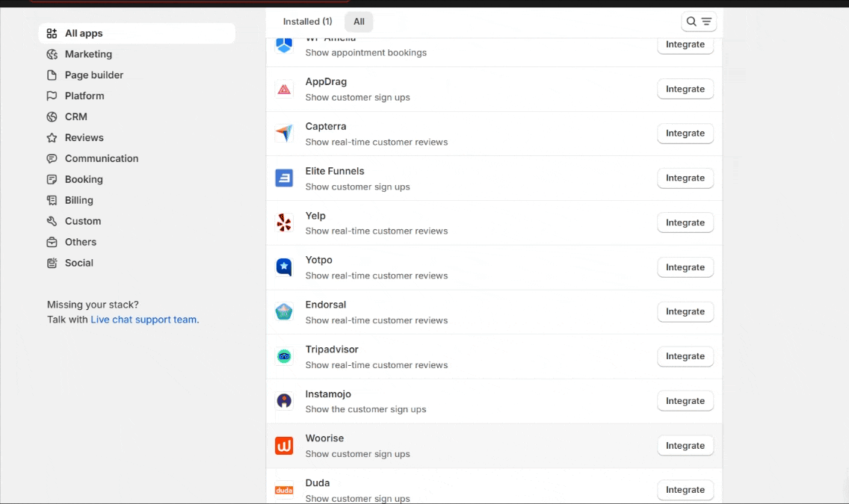Image resolution: width=849 pixels, height=504 pixels.
Task: Switch to the All tab
Action: point(359,22)
